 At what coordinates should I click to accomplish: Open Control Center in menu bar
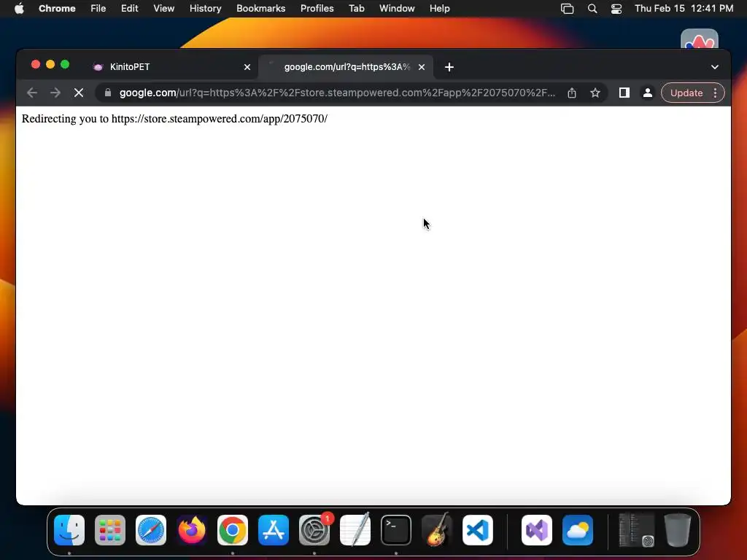(x=616, y=9)
